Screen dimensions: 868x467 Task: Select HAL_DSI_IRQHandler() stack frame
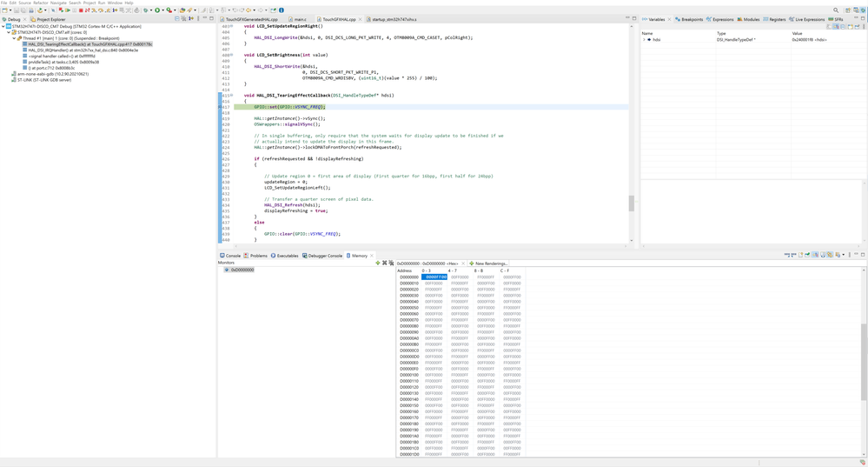[83, 50]
